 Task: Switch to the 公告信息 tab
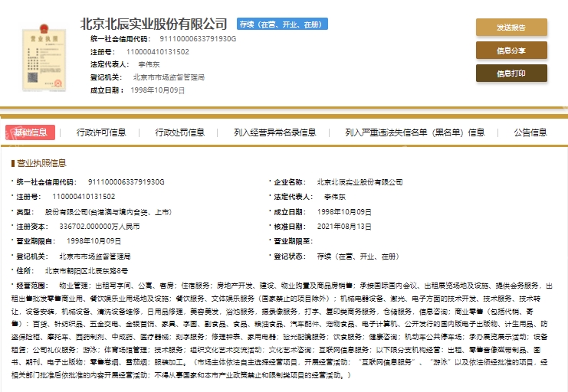530,132
